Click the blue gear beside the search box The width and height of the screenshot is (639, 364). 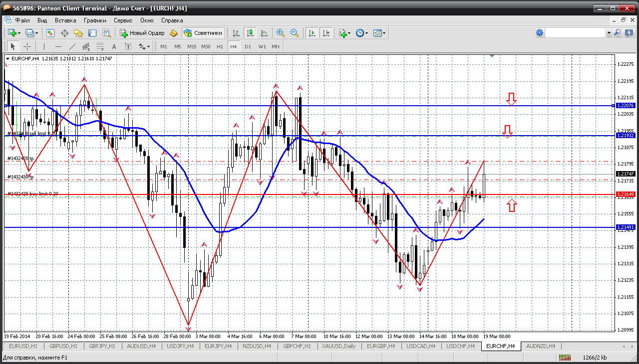pyautogui.click(x=540, y=33)
